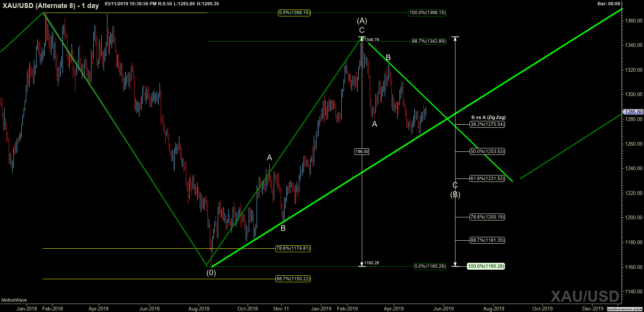Select the 88.7%(1150.22) Fibonacci label
Image resolution: width=644 pixels, height=312 pixels.
click(293, 279)
